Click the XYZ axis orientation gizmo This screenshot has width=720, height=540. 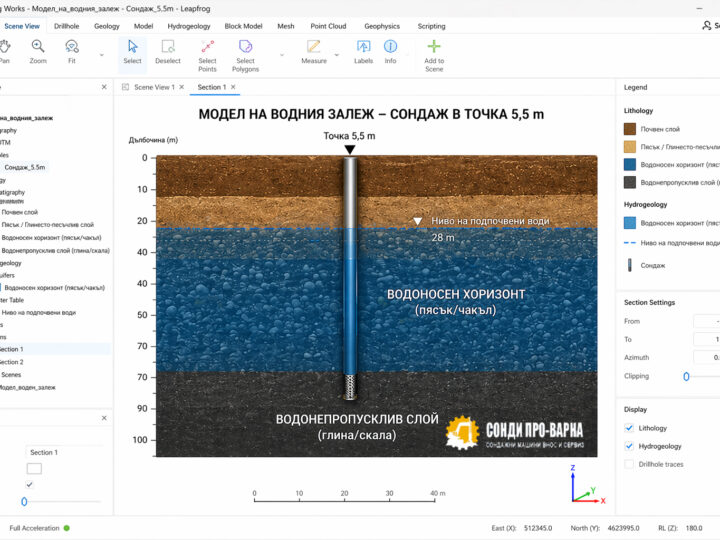tap(588, 485)
